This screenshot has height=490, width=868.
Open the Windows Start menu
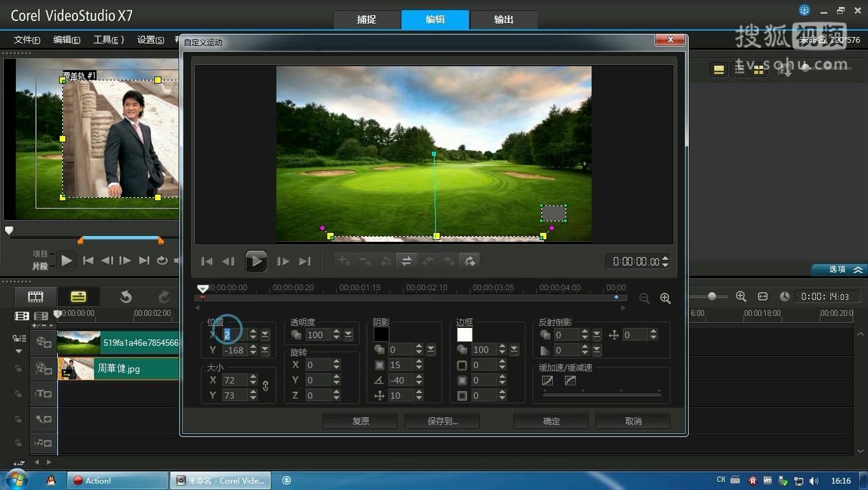pyautogui.click(x=17, y=480)
